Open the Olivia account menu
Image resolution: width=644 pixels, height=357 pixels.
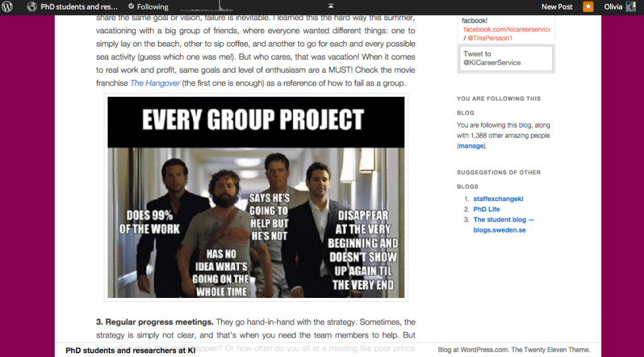tap(613, 7)
